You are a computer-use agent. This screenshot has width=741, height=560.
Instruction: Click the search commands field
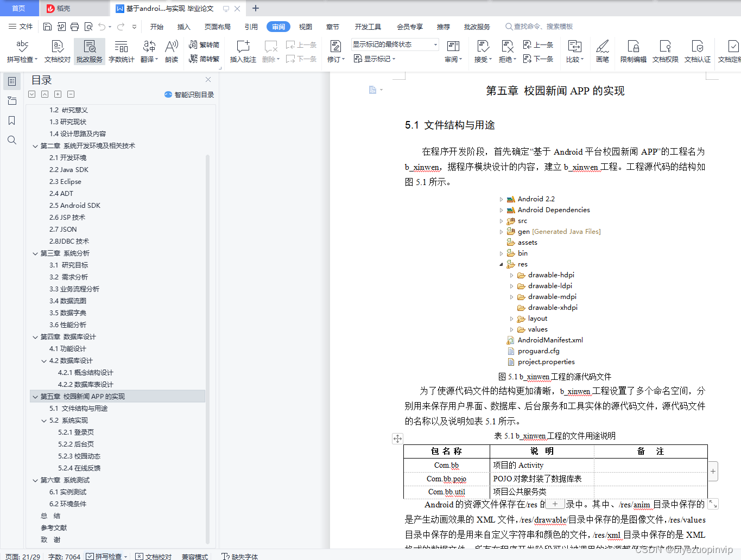pyautogui.click(x=539, y=27)
